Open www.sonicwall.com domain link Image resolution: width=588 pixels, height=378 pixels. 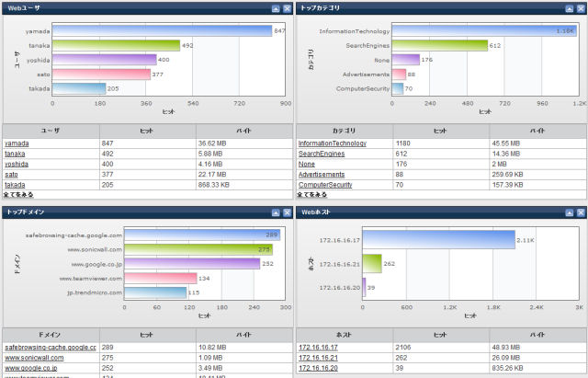[x=34, y=358]
